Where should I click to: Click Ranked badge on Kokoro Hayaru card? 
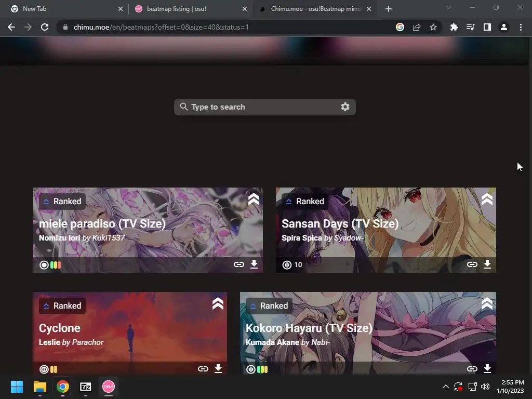(269, 305)
